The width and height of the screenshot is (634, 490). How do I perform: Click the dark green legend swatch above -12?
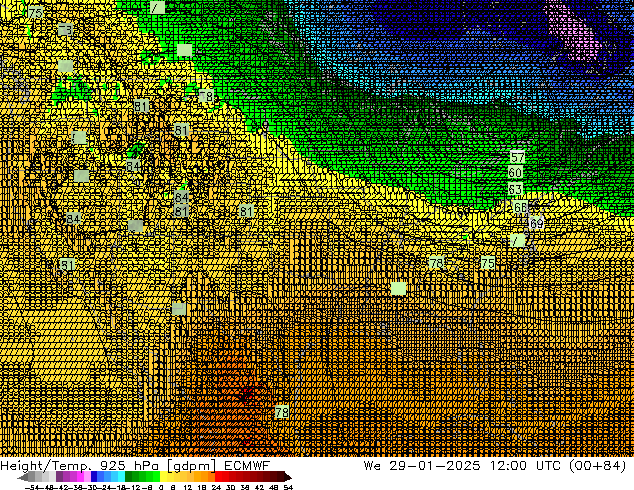click(x=129, y=476)
